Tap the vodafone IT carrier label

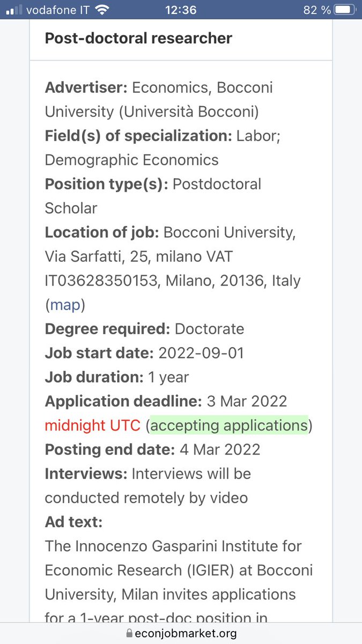tap(57, 10)
